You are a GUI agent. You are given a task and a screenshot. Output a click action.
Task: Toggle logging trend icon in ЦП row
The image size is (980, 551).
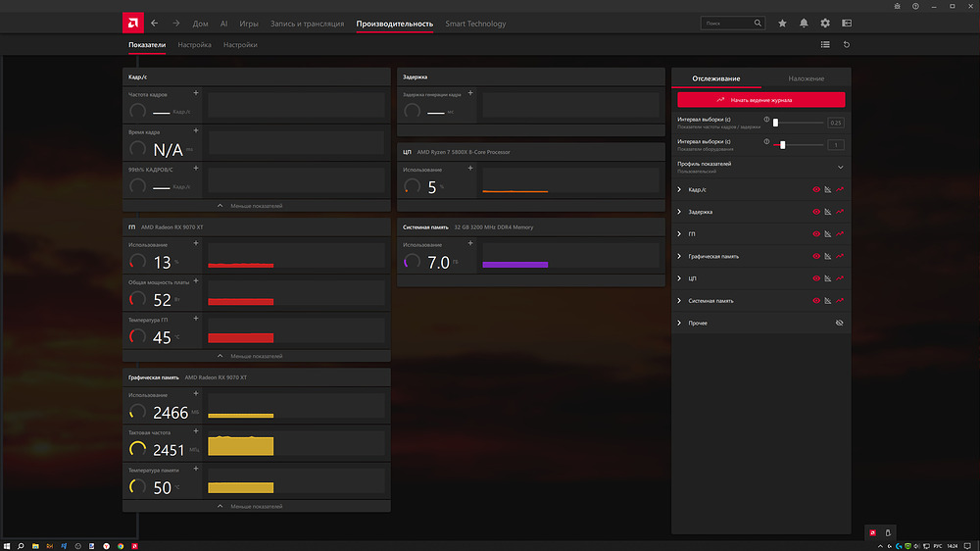click(840, 278)
